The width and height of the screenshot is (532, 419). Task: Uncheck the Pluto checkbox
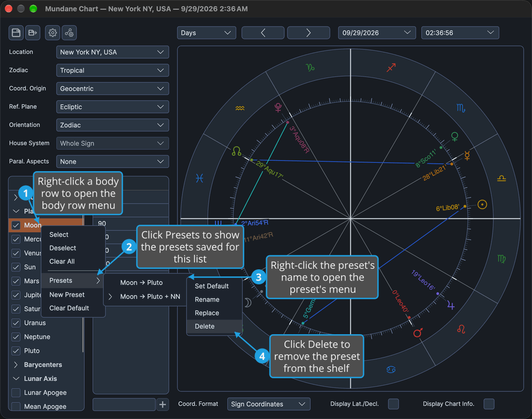pos(16,351)
